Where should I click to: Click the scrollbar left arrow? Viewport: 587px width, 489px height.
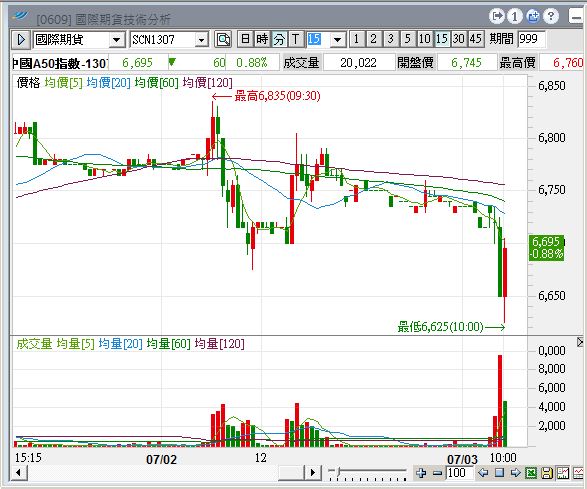tap(19, 473)
